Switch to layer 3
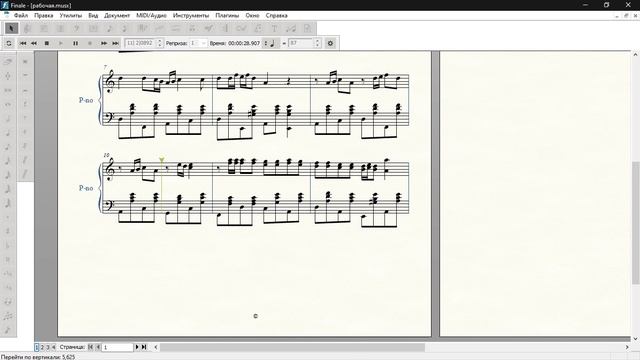Viewport: 640px width, 360px height. [x=48, y=347]
